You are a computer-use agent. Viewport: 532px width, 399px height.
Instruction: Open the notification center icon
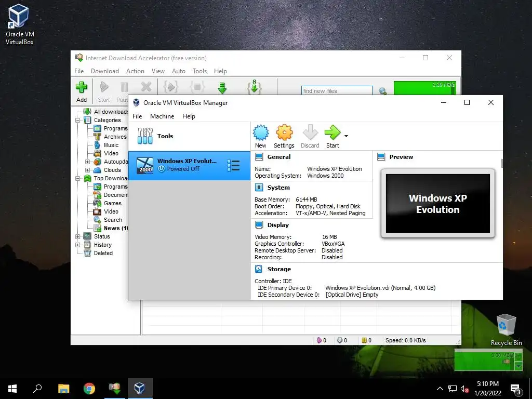[516, 389]
